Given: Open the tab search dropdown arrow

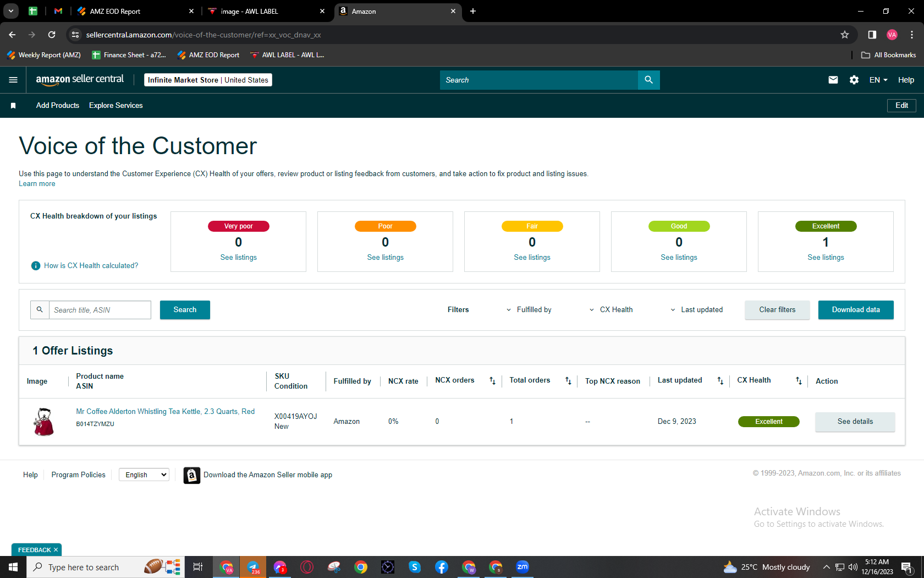Looking at the screenshot, I should tap(11, 11).
